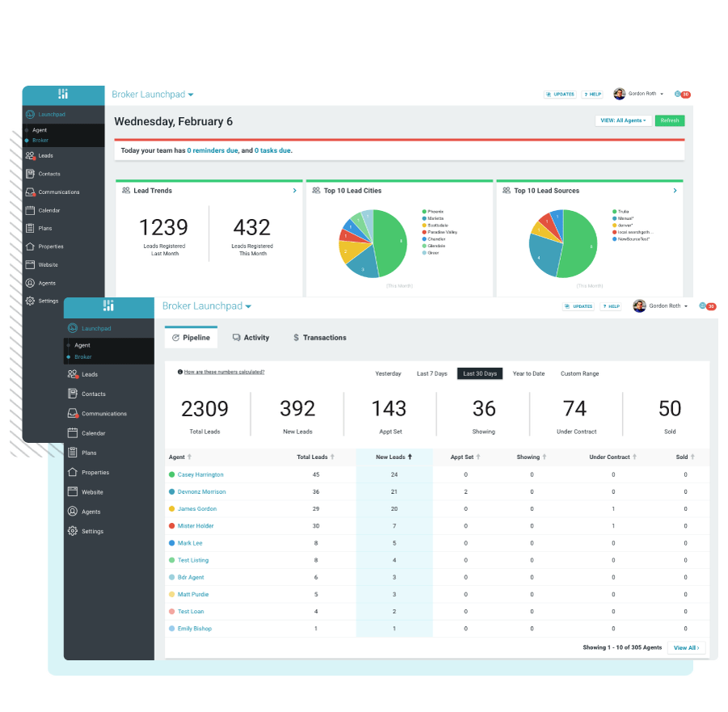
Task: Open Contacts icon in back window sidebar
Action: click(x=30, y=174)
